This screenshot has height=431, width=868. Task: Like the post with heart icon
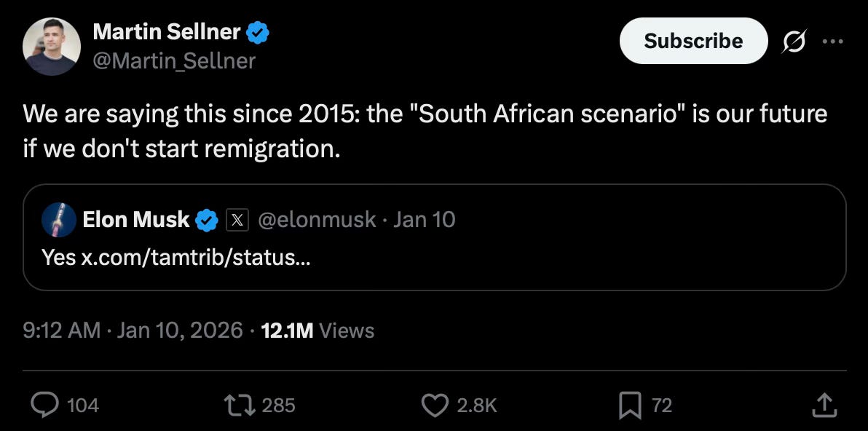click(x=435, y=406)
